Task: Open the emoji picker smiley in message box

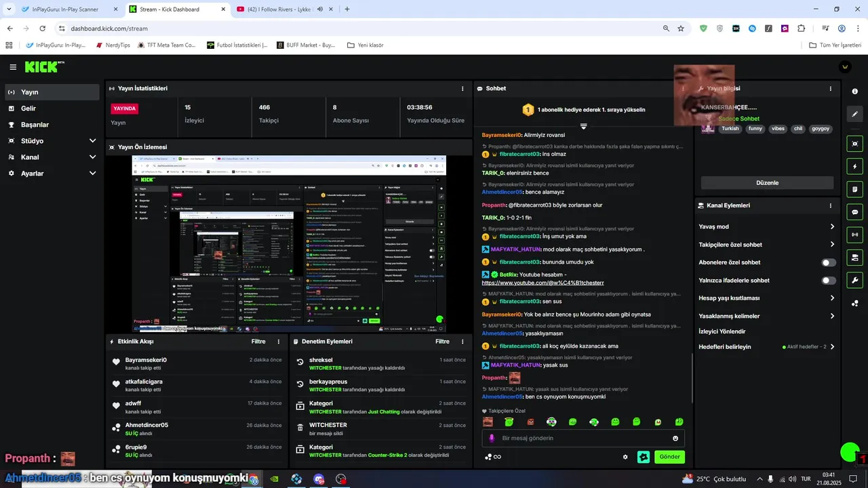Action: [675, 439]
